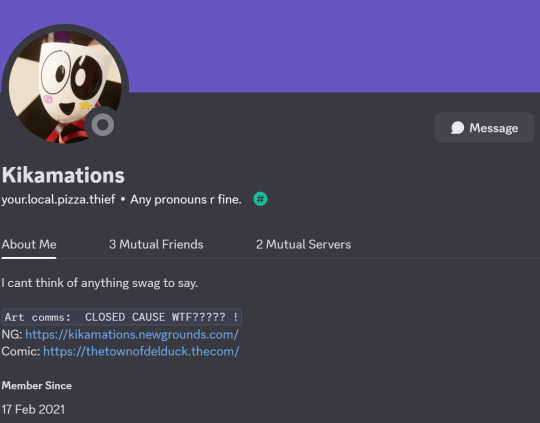
Task: Click the Comic: label before the link
Action: 21,351
